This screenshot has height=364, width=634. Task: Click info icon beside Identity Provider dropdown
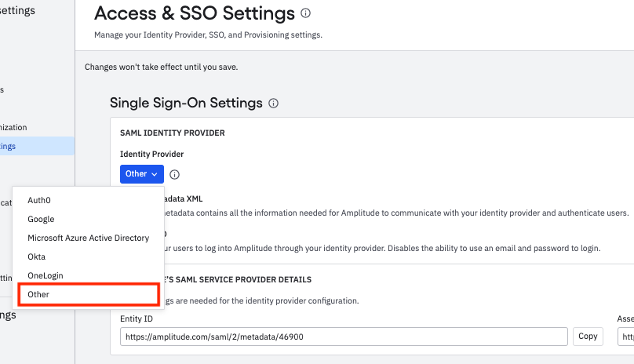tap(175, 174)
